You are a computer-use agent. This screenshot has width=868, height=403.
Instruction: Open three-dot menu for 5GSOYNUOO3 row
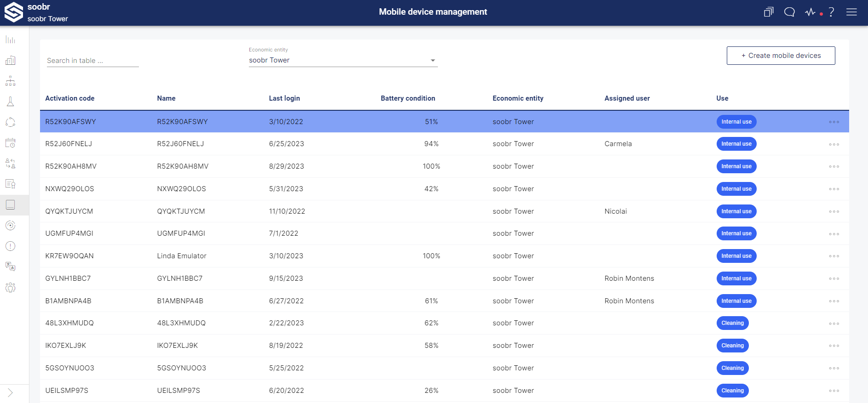pyautogui.click(x=834, y=368)
